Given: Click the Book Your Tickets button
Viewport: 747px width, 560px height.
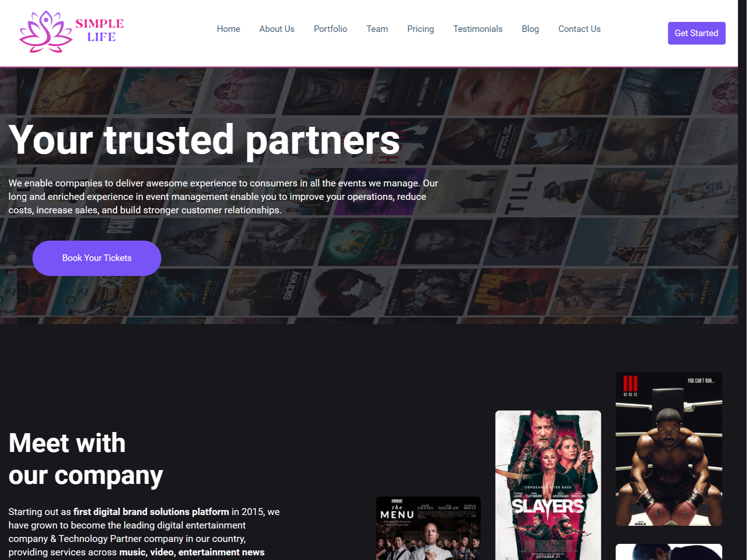Looking at the screenshot, I should [97, 258].
